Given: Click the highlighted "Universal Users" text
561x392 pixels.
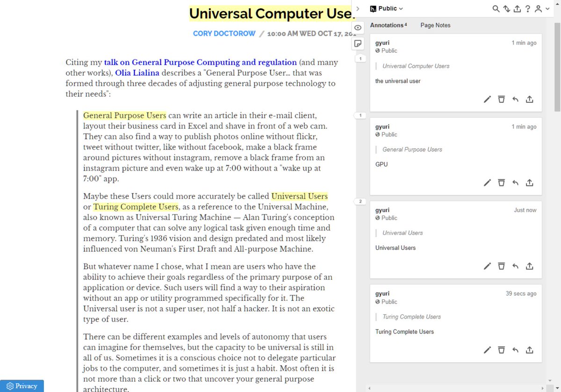Looking at the screenshot, I should coord(300,196).
